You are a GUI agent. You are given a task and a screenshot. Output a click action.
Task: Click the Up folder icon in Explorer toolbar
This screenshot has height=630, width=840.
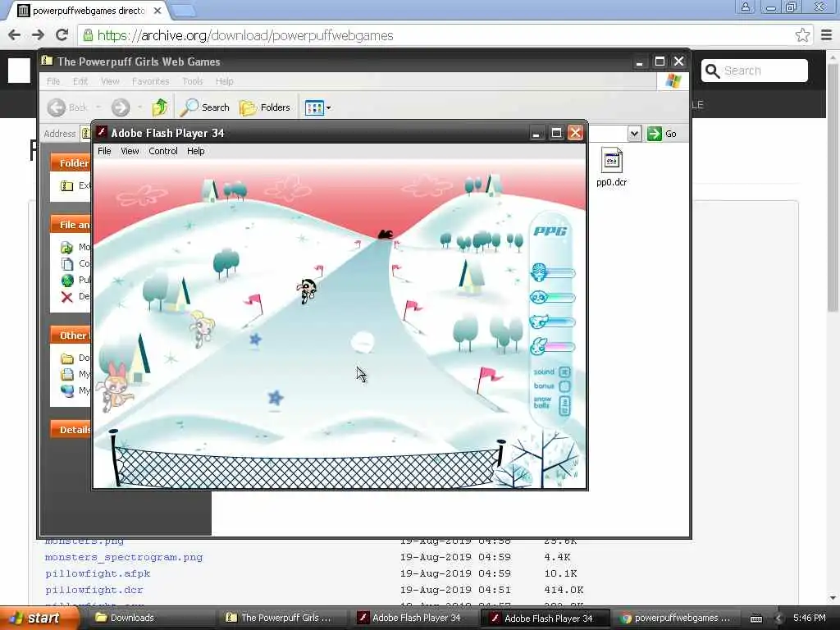160,107
